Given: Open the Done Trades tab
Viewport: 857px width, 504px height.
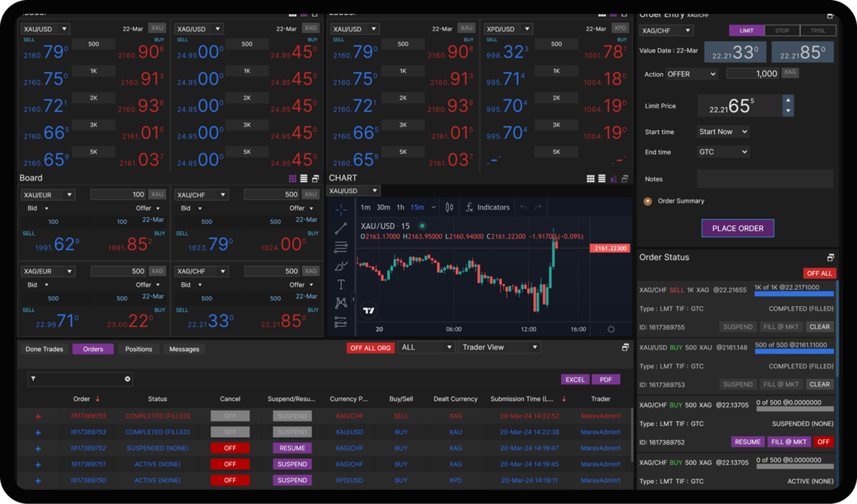Looking at the screenshot, I should coord(45,349).
